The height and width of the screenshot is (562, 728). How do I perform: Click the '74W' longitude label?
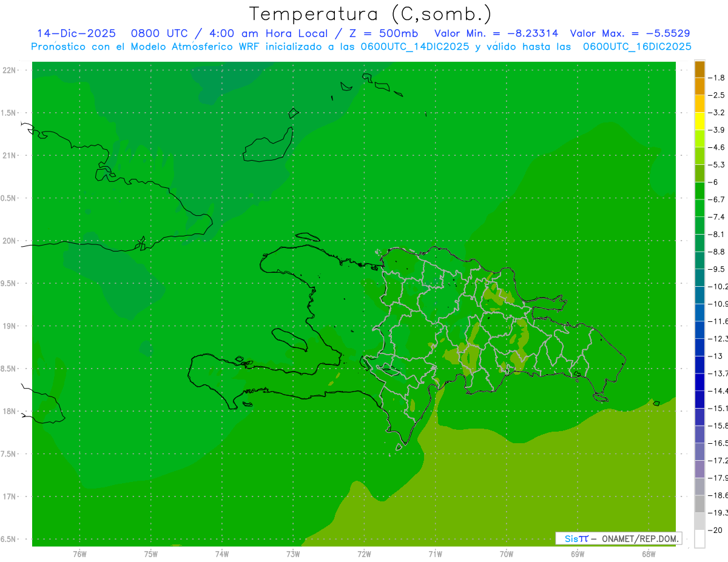(x=221, y=554)
